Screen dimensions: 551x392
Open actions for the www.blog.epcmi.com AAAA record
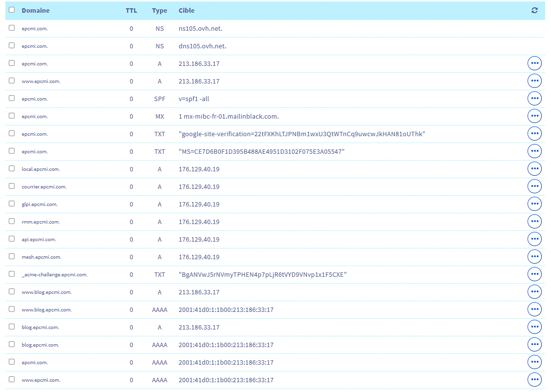534,309
